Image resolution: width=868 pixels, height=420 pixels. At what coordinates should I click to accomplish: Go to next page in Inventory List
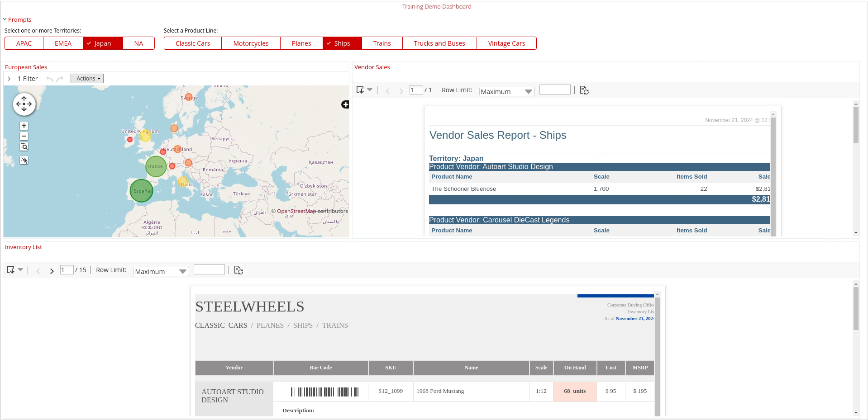coord(52,271)
